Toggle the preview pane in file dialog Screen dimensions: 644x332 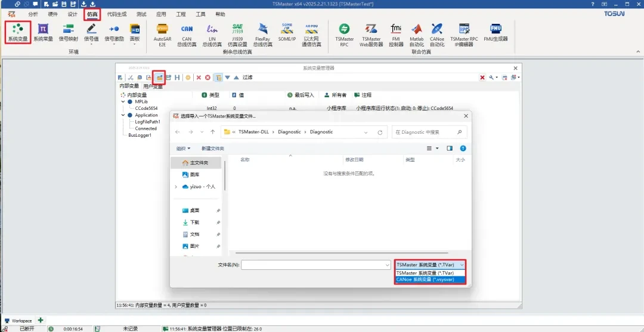point(450,148)
